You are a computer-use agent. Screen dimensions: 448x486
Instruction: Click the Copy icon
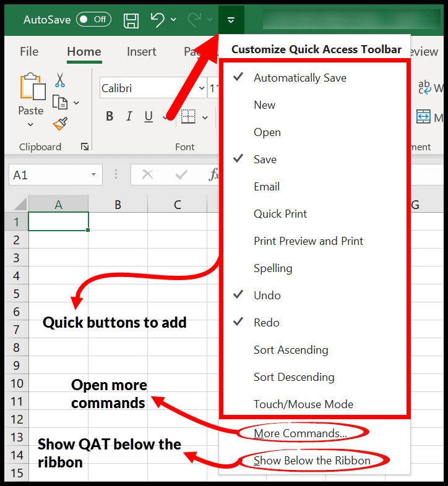pyautogui.click(x=60, y=102)
